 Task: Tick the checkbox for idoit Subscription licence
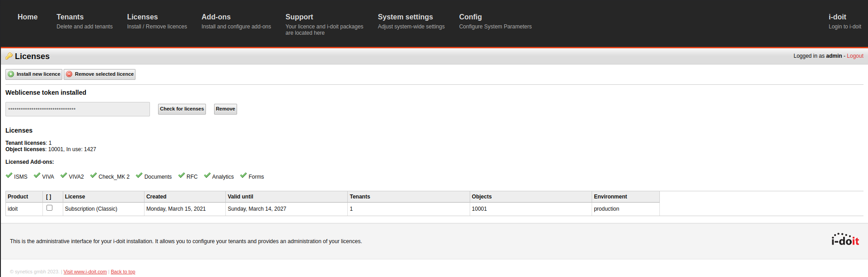(50, 208)
